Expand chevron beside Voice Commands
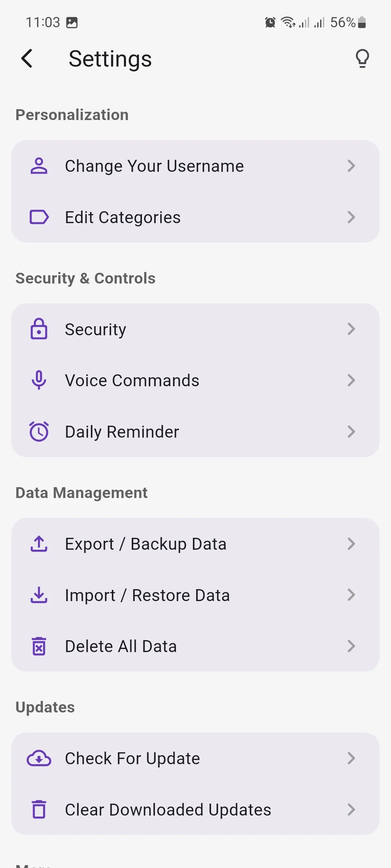This screenshot has height=868, width=391. [351, 380]
